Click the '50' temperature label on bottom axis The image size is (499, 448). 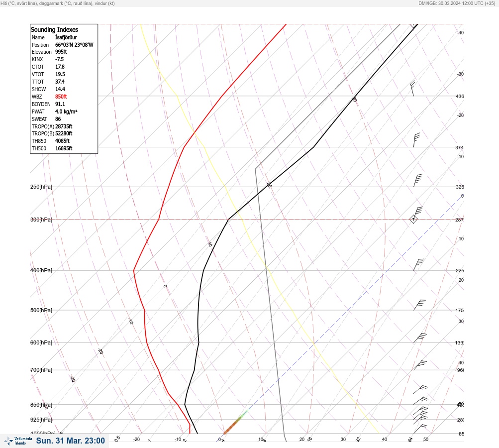[426, 440]
